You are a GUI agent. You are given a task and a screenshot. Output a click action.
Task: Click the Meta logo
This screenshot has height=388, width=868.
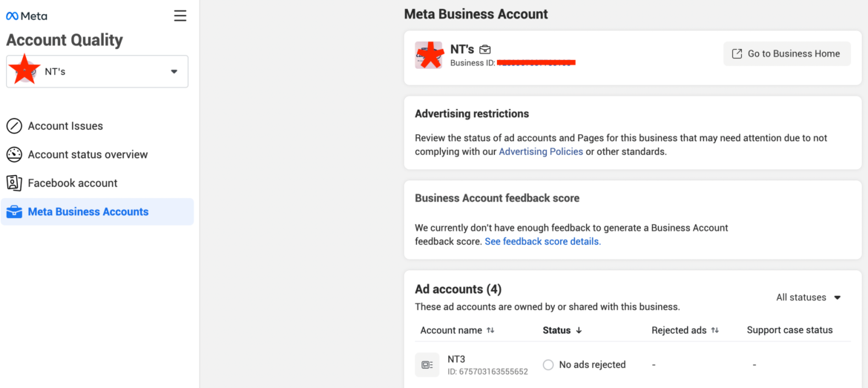coord(27,16)
